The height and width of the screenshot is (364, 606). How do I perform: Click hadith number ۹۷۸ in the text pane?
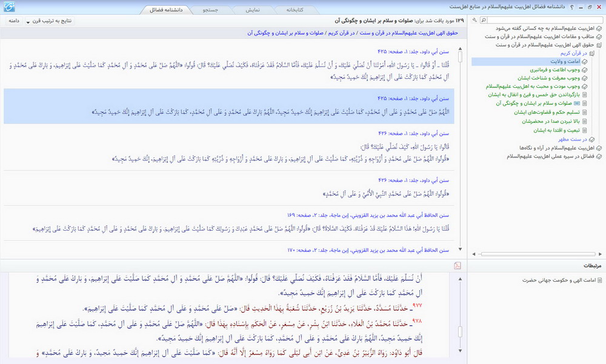click(417, 321)
